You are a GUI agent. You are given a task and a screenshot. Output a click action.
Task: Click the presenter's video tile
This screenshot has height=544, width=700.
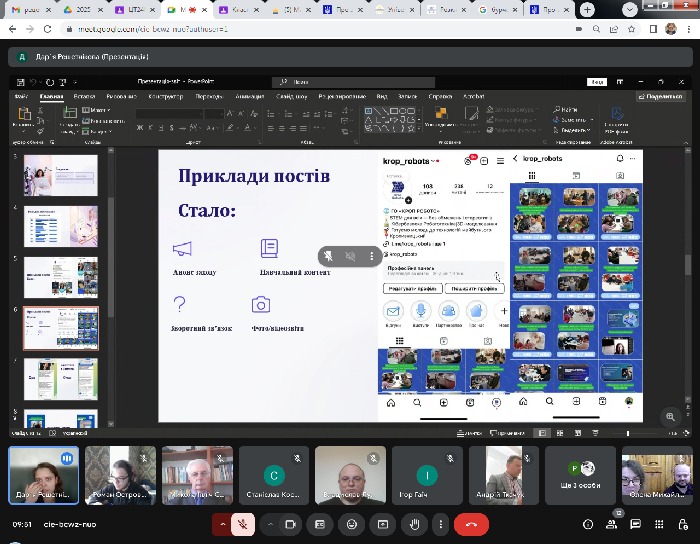pyautogui.click(x=42, y=474)
